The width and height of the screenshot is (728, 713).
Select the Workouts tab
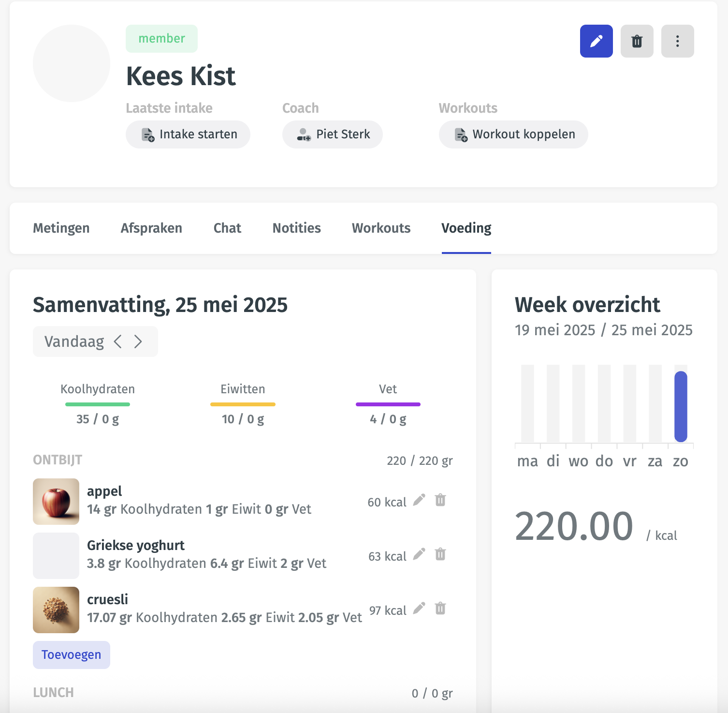point(381,228)
